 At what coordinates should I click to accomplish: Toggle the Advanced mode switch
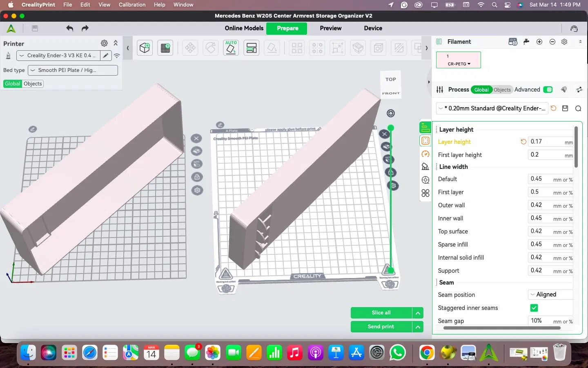click(548, 90)
